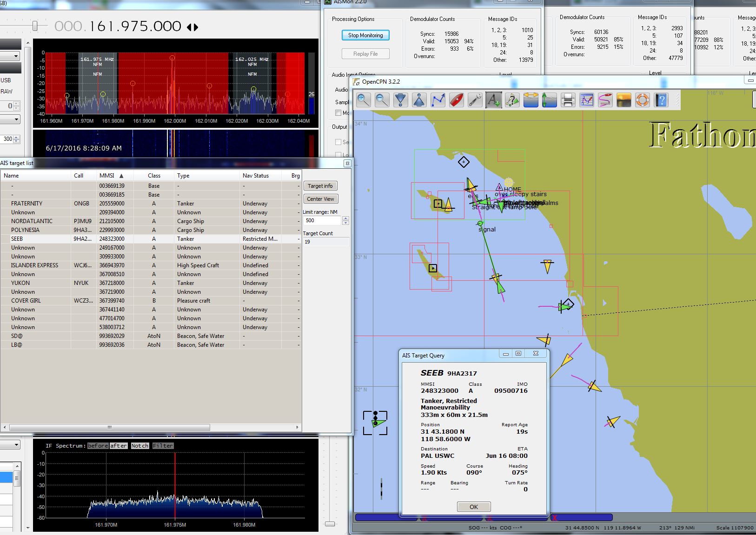The height and width of the screenshot is (535, 756).
Task: Open the route creation tool in OpenCPN
Action: point(438,99)
